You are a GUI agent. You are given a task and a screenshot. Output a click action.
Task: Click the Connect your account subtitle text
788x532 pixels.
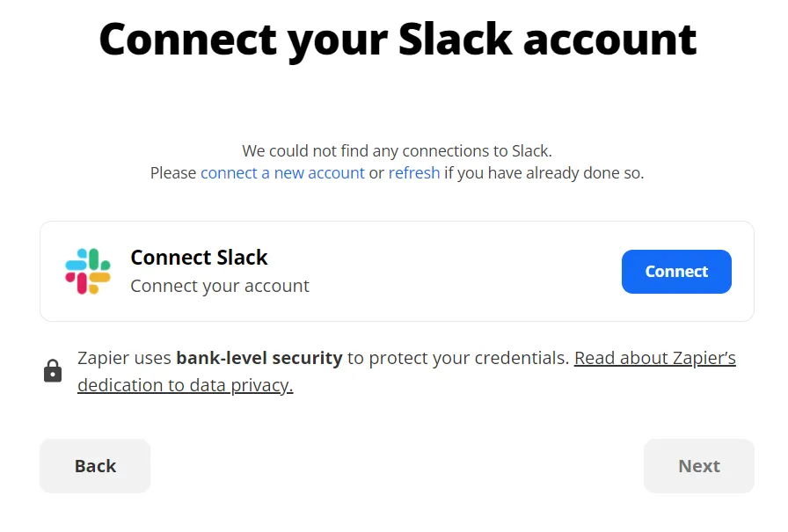click(220, 286)
